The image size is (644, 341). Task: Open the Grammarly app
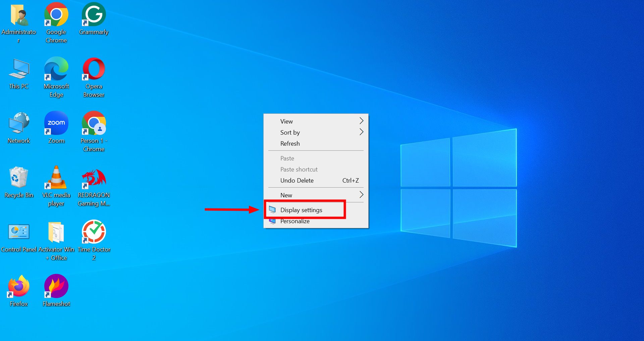(94, 14)
